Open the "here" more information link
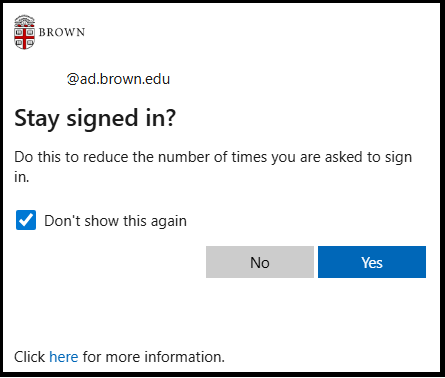This screenshot has width=445, height=378. coord(64,357)
